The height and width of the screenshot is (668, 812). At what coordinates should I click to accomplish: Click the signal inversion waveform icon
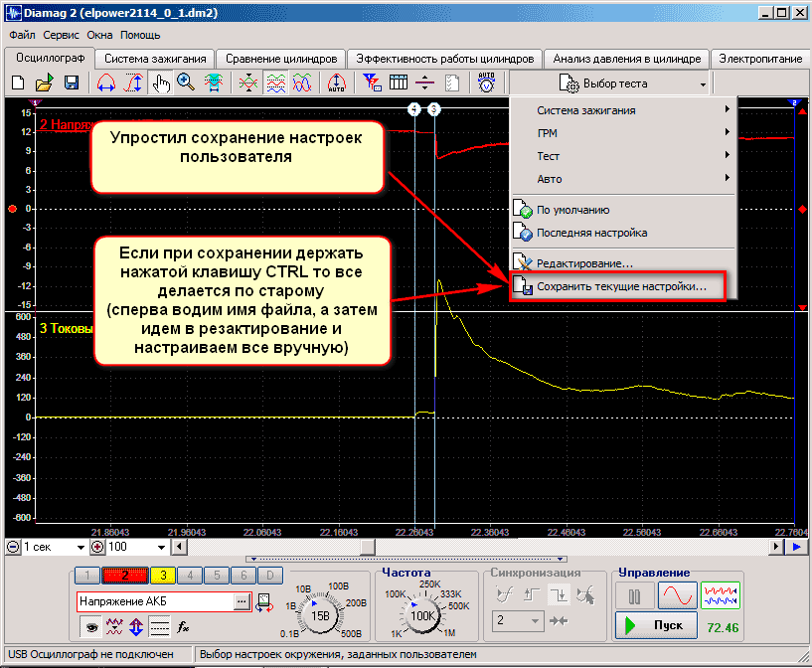114,627
